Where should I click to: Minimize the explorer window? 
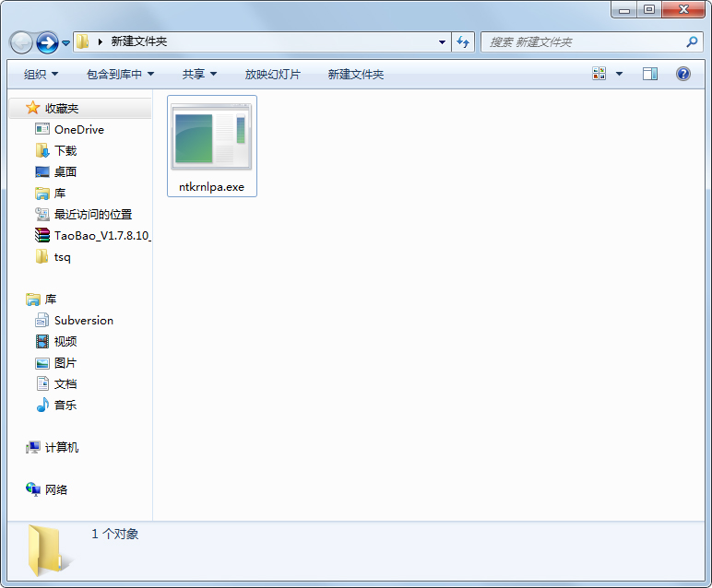[624, 10]
